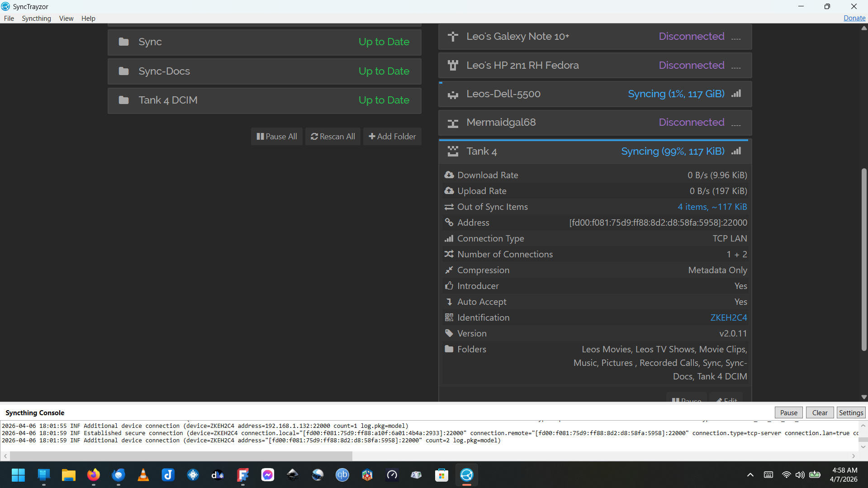868x488 pixels.
Task: Click the Tank 4 DCIM folder icon
Action: [123, 100]
